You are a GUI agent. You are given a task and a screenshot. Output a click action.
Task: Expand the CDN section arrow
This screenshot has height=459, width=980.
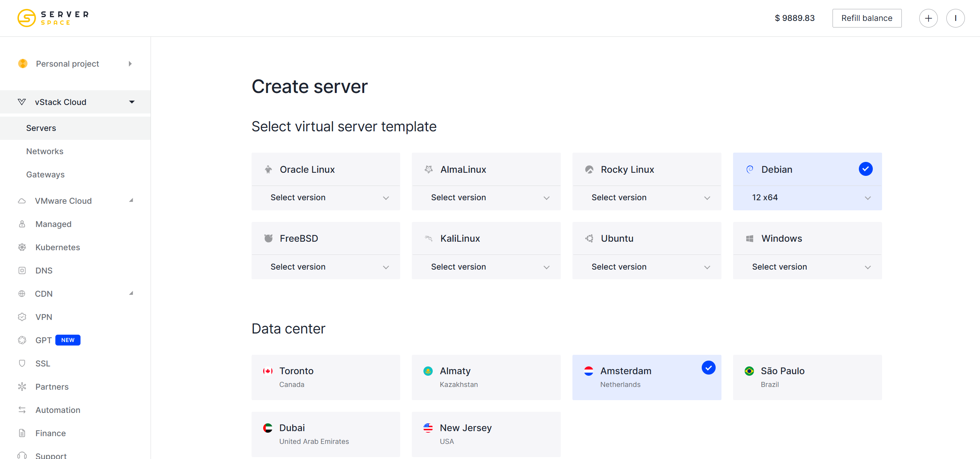click(x=131, y=293)
